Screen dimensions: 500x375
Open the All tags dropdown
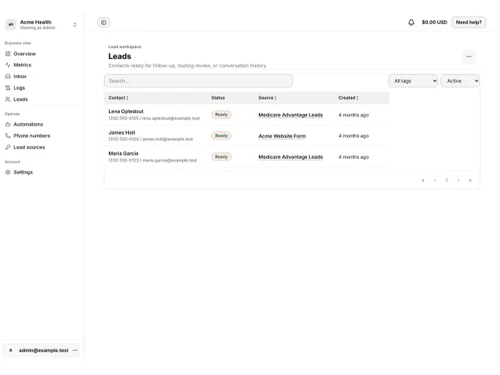pyautogui.click(x=413, y=81)
